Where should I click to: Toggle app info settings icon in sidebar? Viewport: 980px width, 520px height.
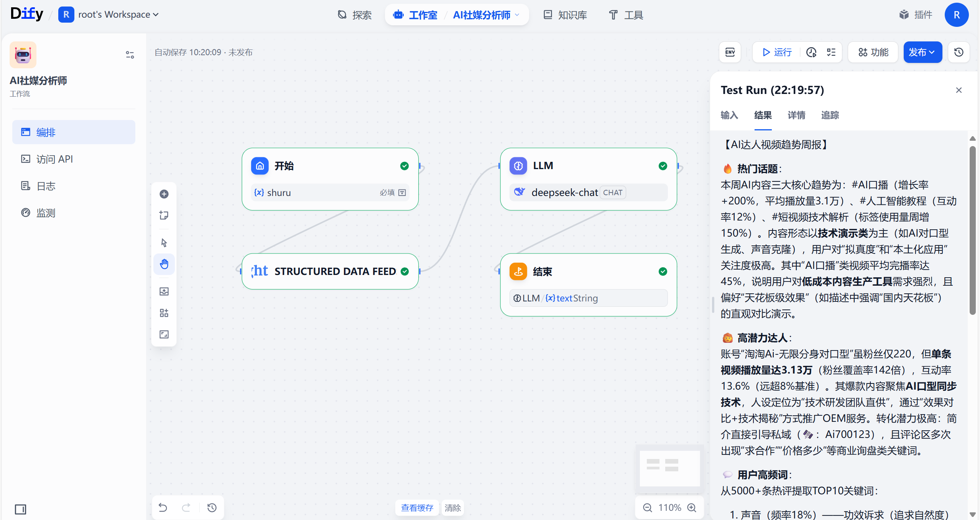130,55
